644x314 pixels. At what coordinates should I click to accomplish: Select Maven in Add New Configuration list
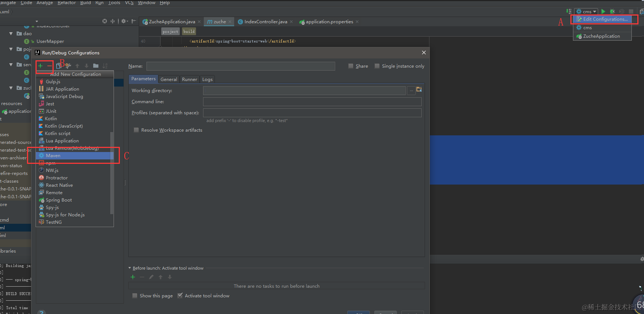click(x=74, y=156)
